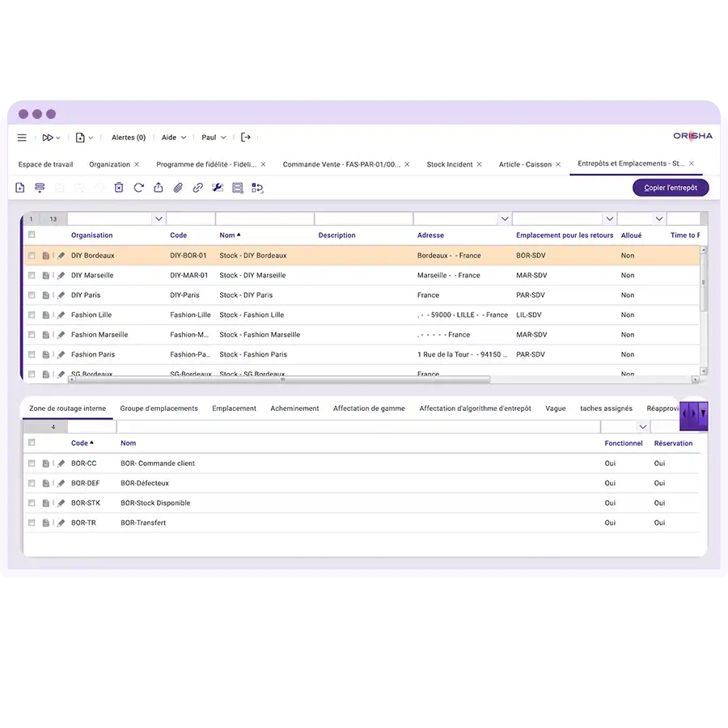This screenshot has height=728, width=728.
Task: Open the Paul user dropdown
Action: tap(214, 138)
